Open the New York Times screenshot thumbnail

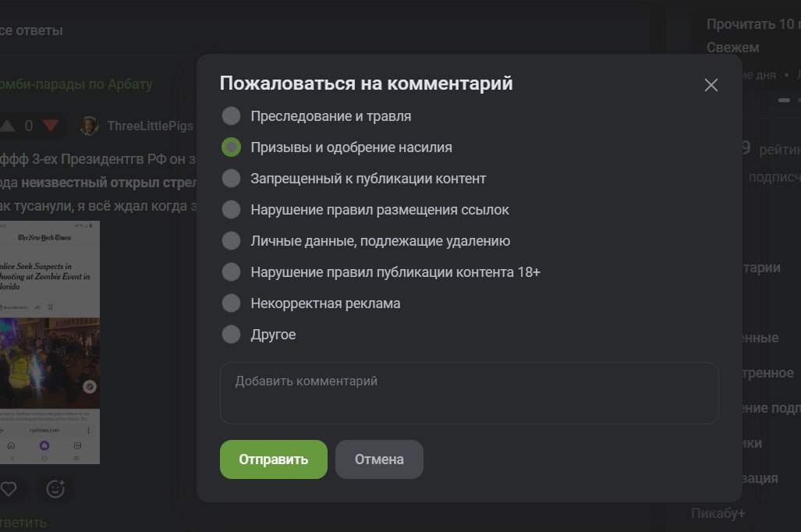coord(50,342)
